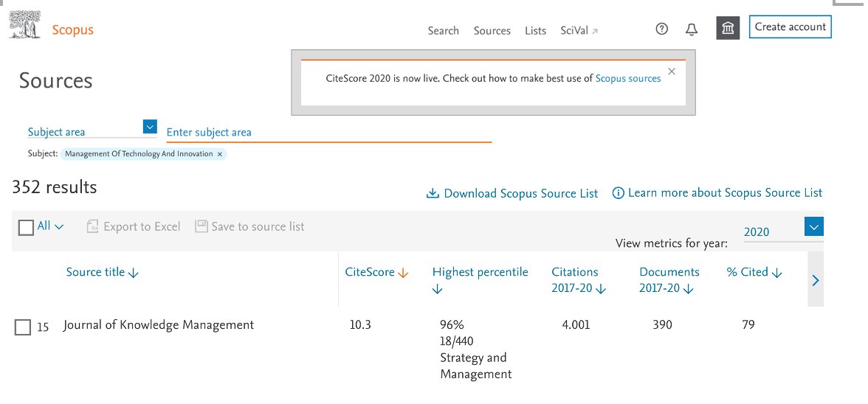The height and width of the screenshot is (404, 868).
Task: Sort by Source title arrow
Action: (x=134, y=273)
